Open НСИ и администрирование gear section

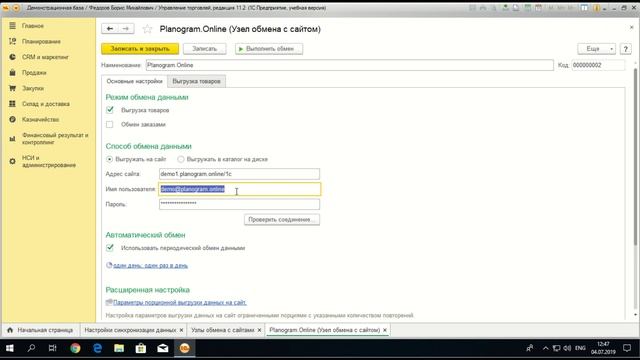[13, 162]
